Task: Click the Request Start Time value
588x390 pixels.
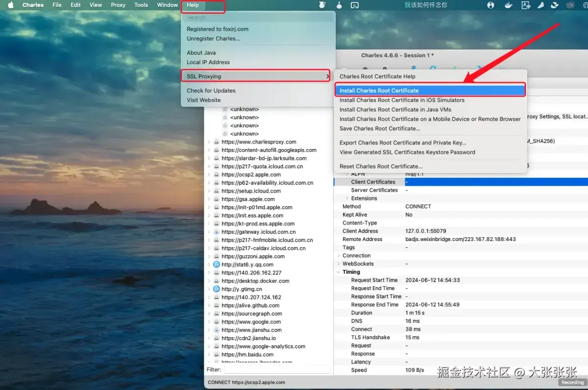Action: 433,280
